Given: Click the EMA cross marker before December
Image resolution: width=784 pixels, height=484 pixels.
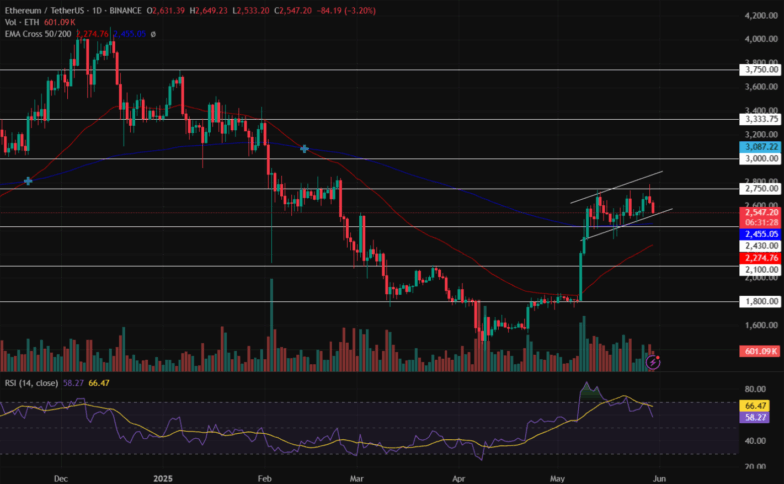Looking at the screenshot, I should pyautogui.click(x=28, y=181).
